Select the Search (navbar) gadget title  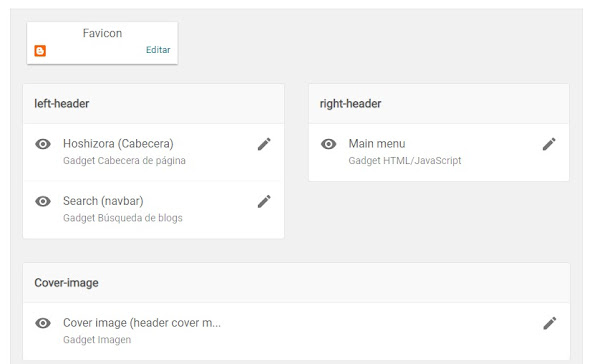[x=103, y=201]
